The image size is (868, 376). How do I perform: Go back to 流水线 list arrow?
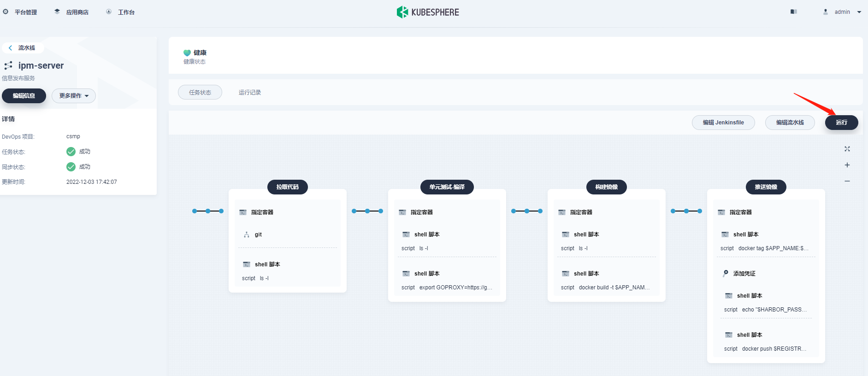[x=10, y=48]
